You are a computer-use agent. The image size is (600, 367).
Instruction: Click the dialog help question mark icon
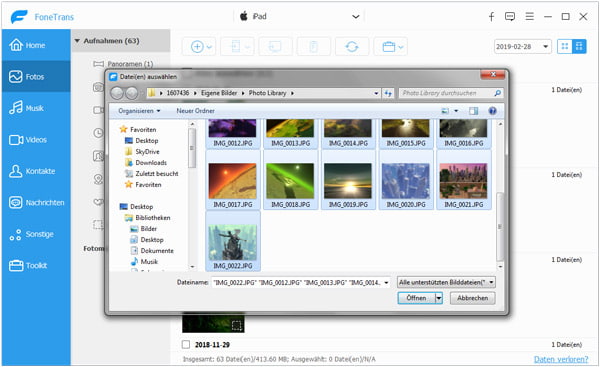tap(492, 111)
